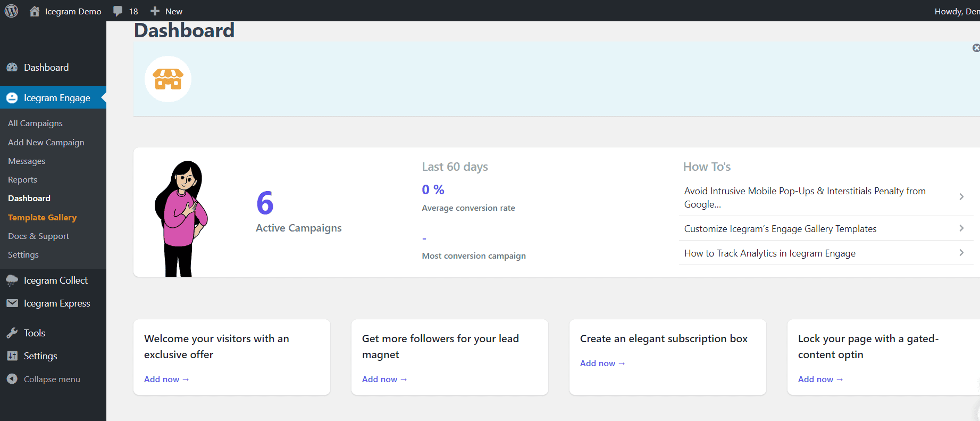Open the Tools wrench menu
Viewport: 980px width, 421px height.
(x=34, y=333)
